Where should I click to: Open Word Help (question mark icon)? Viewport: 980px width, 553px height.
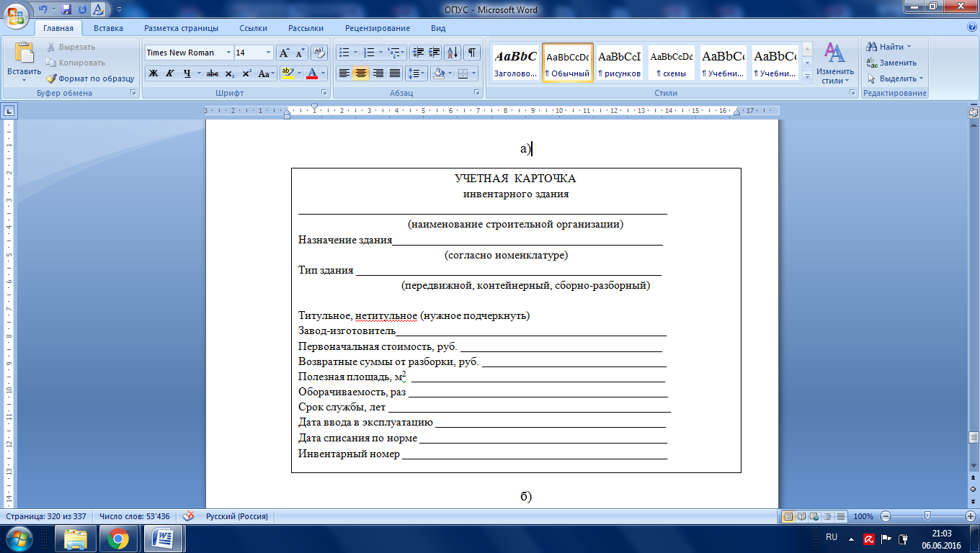(972, 27)
